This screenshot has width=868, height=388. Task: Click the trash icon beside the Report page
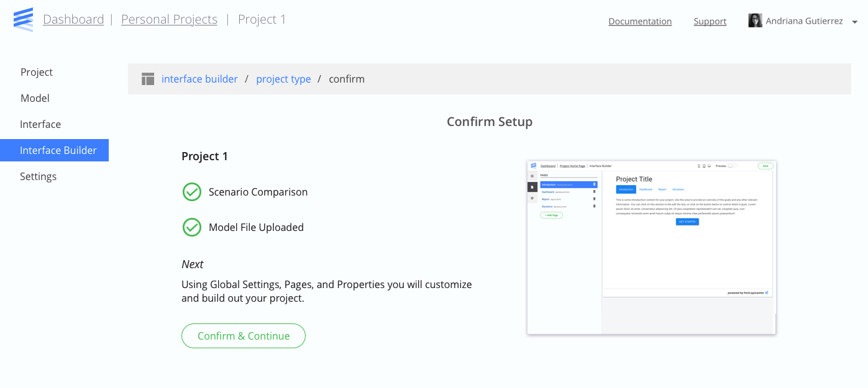(595, 200)
